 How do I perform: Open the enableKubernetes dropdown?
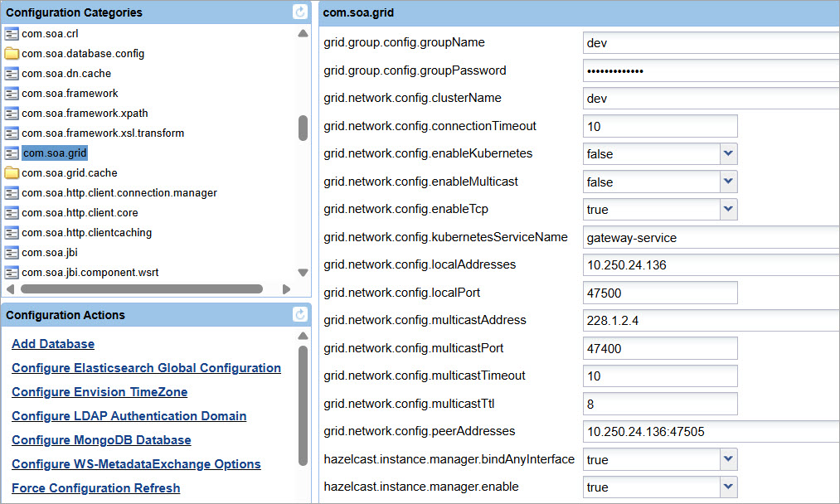pos(728,154)
